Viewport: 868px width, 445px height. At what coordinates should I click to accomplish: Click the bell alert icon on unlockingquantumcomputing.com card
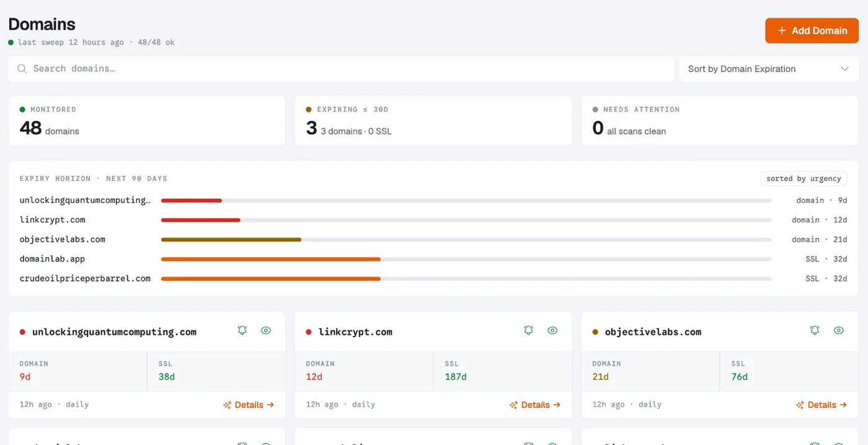coord(242,330)
